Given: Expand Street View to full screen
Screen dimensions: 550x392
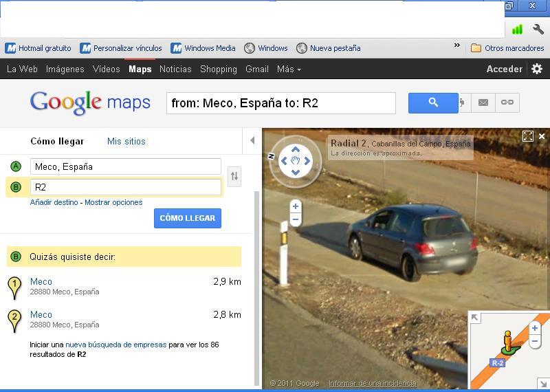Looking at the screenshot, I should (528, 136).
